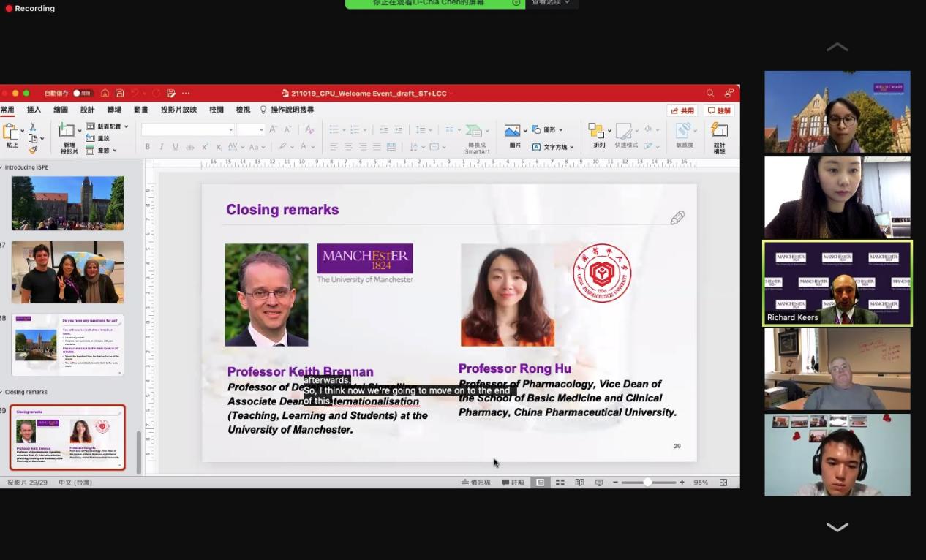The image size is (926, 560).
Task: Save the presentation with the floppy disk icon
Action: click(x=120, y=93)
